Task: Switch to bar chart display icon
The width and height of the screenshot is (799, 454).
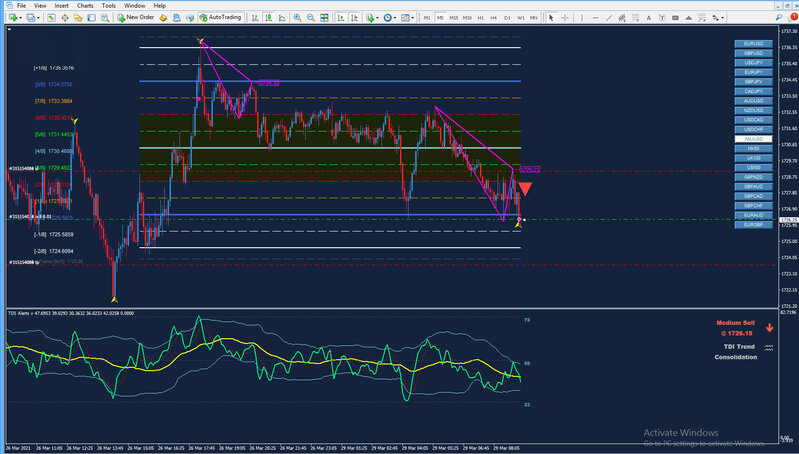Action: click(x=254, y=17)
